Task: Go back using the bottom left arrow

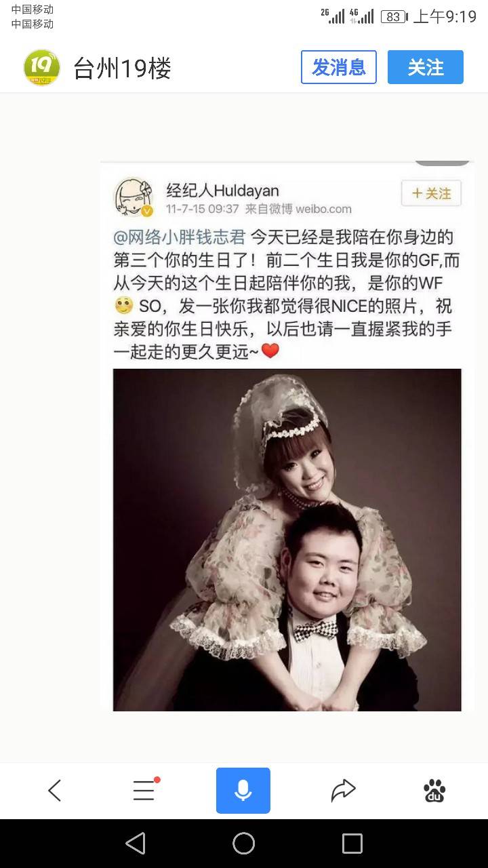Action: pyautogui.click(x=55, y=791)
